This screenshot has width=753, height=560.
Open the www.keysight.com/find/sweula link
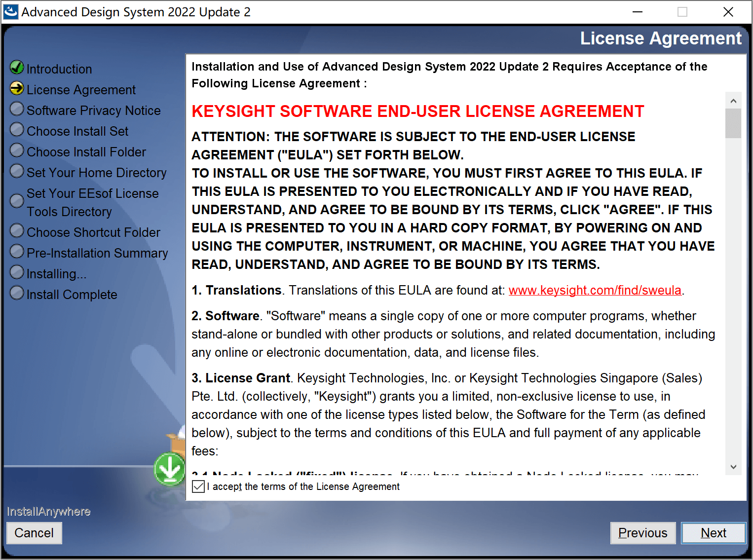[595, 290]
